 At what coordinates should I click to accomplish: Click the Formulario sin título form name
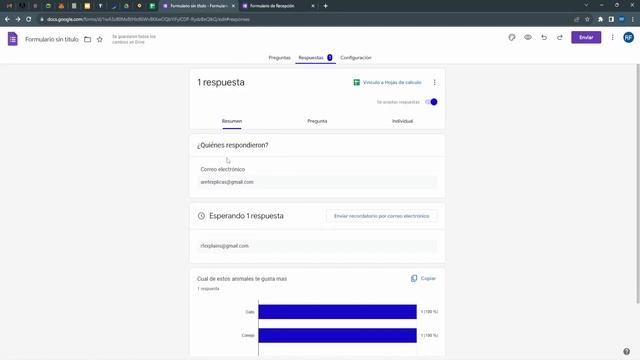(52, 40)
